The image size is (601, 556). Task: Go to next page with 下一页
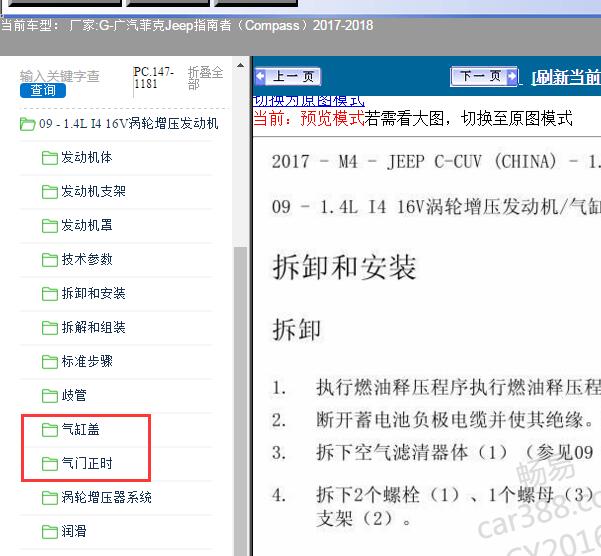click(484, 76)
